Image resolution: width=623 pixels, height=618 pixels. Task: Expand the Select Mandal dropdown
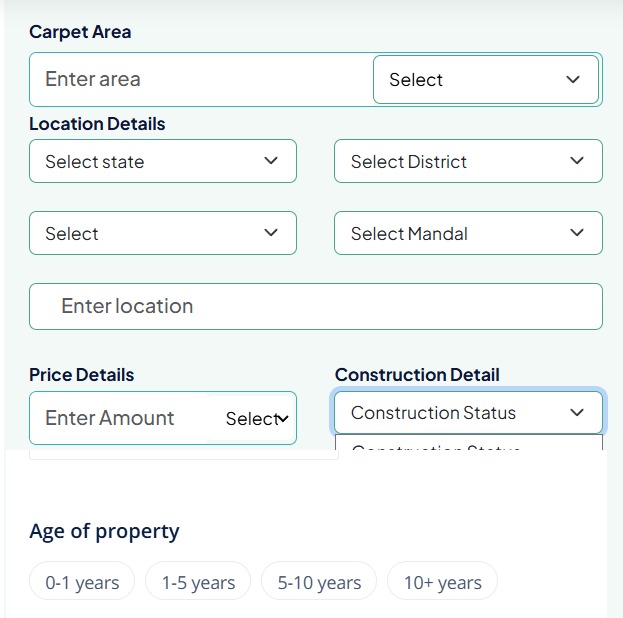click(x=468, y=233)
